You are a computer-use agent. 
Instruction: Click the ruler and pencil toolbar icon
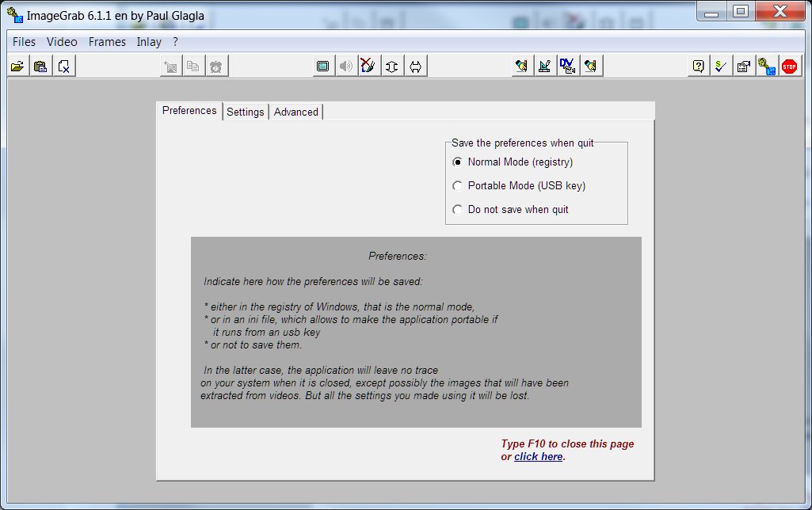(544, 67)
